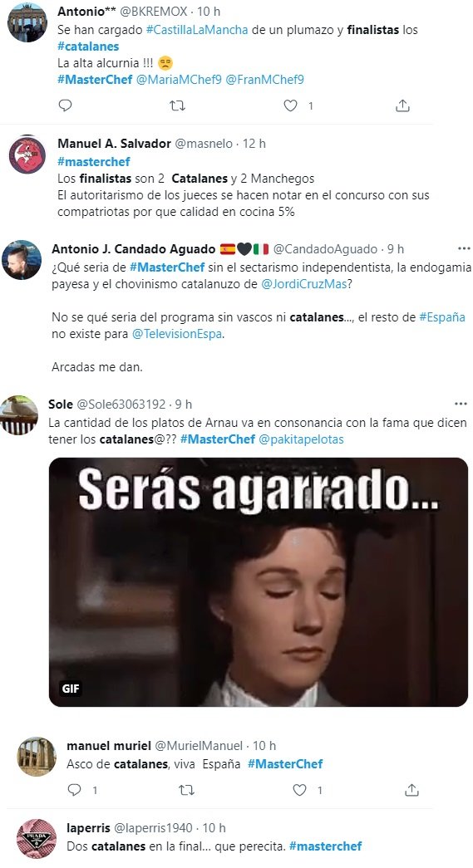Open Manuel A. Salvador's profile avatar
This screenshot has height=868, width=473.
point(27,155)
